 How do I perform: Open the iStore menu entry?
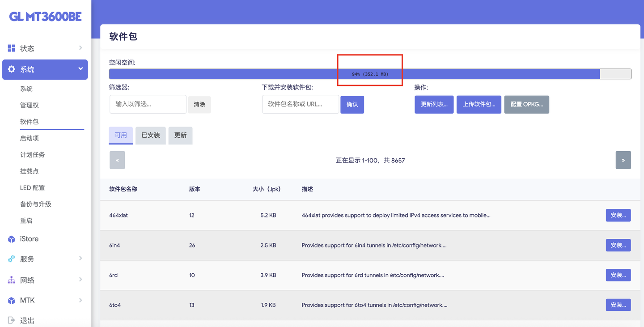tap(29, 239)
